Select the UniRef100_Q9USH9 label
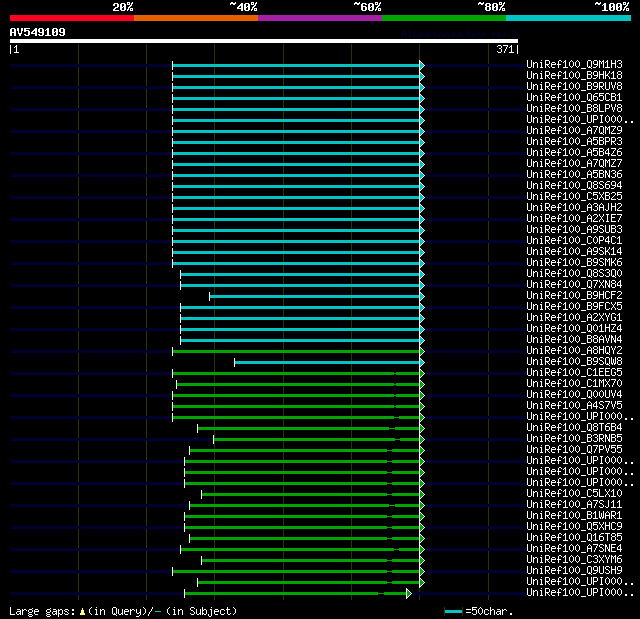Image resolution: width=640 pixels, height=619 pixels. 574,571
